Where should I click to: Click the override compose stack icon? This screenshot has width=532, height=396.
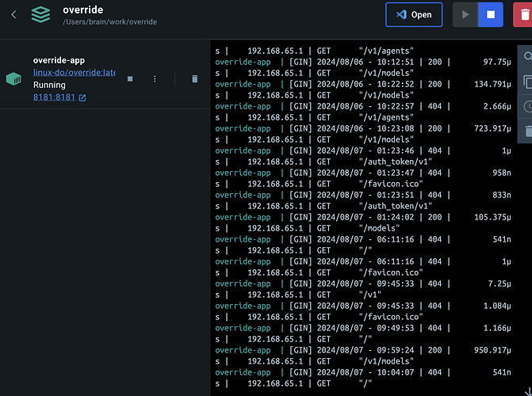(x=40, y=14)
